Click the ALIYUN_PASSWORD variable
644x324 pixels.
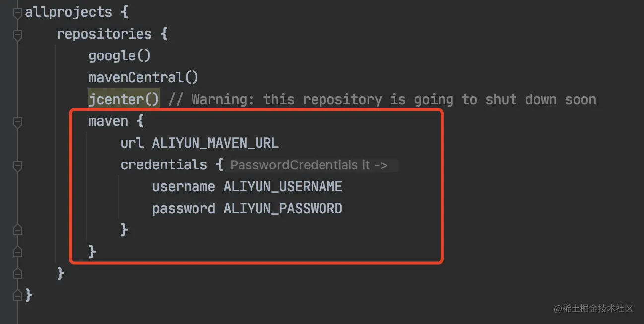tap(283, 209)
